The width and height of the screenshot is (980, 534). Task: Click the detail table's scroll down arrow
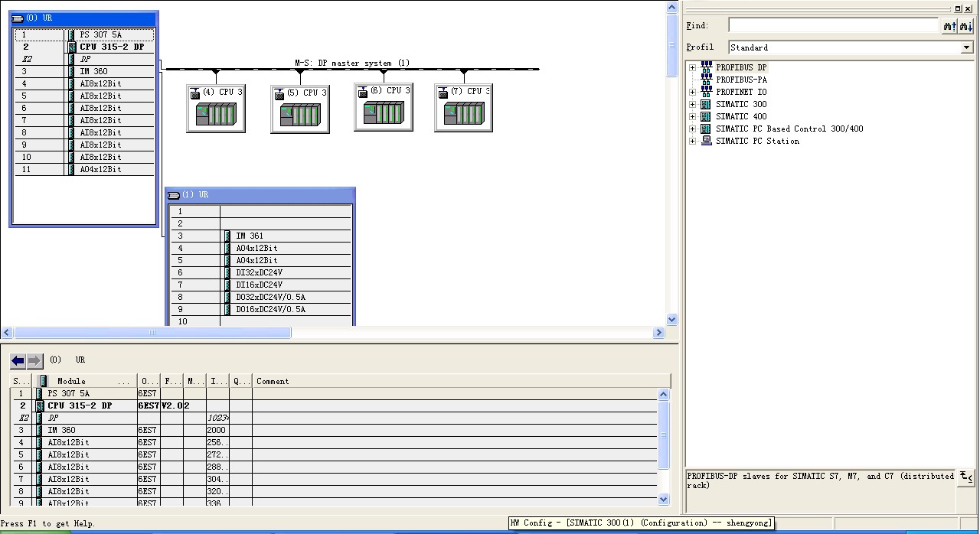(x=664, y=500)
